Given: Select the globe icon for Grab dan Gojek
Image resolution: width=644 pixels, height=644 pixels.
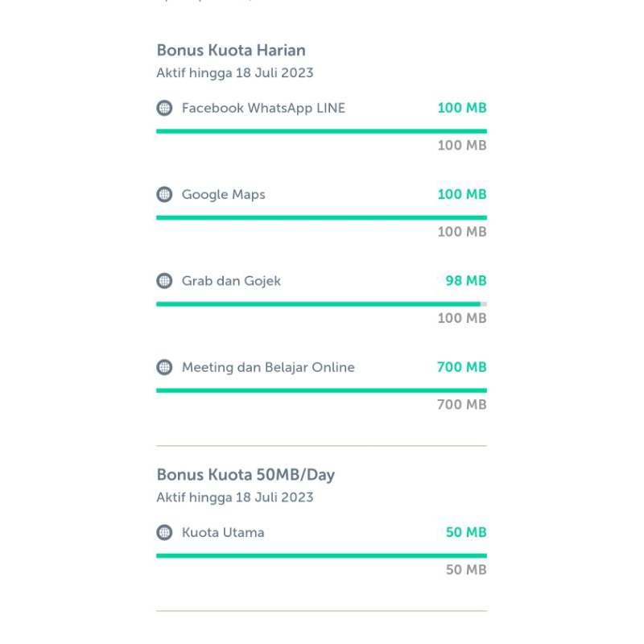Looking at the screenshot, I should click(x=164, y=281).
